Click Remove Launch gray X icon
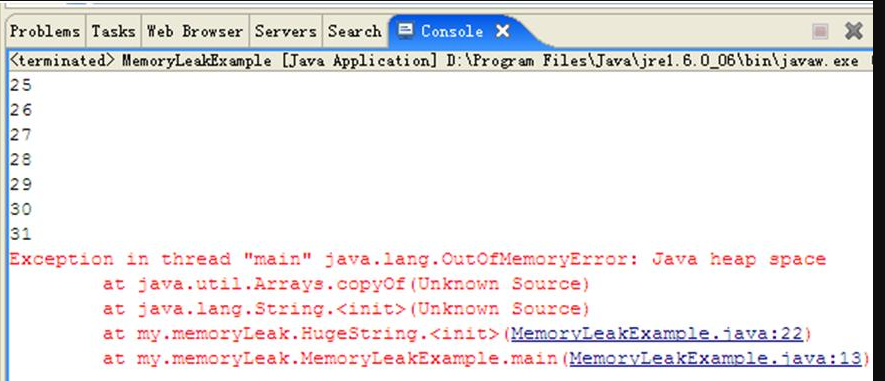 [854, 31]
